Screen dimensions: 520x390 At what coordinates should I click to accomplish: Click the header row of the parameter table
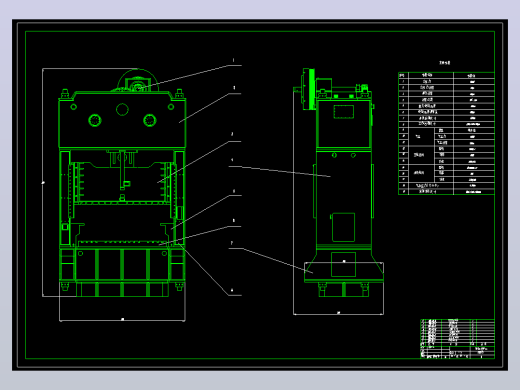coord(446,75)
